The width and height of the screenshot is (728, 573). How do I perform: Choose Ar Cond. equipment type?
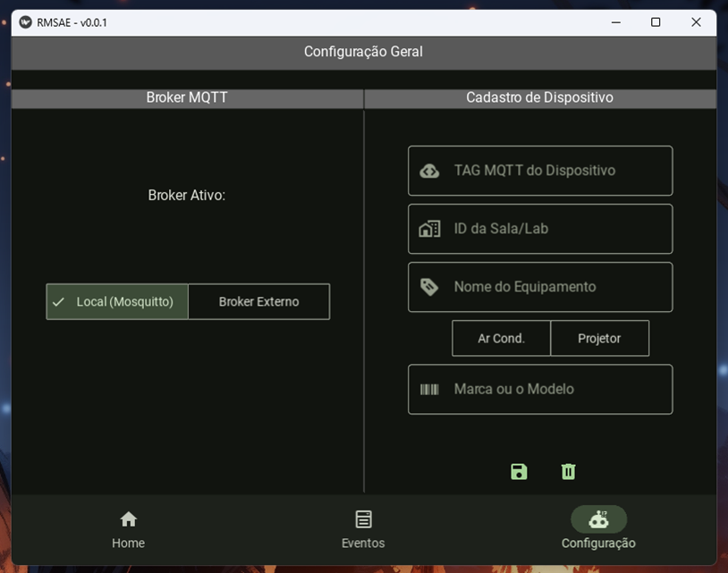502,338
